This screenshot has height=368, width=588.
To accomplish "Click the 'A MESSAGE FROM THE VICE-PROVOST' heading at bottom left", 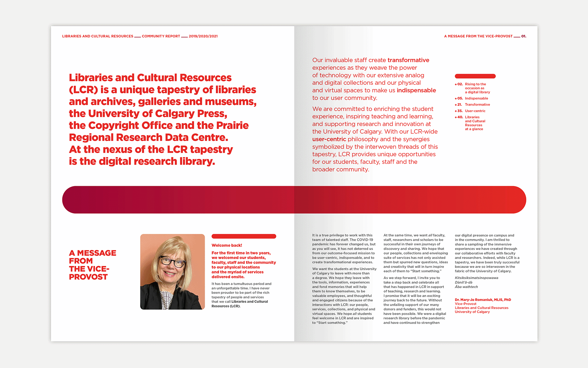I will coord(92,265).
